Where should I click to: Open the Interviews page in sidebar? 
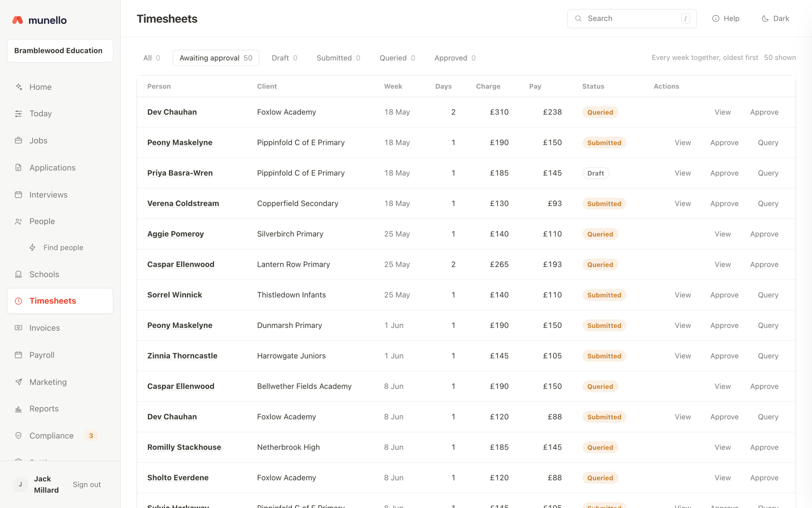(60, 195)
